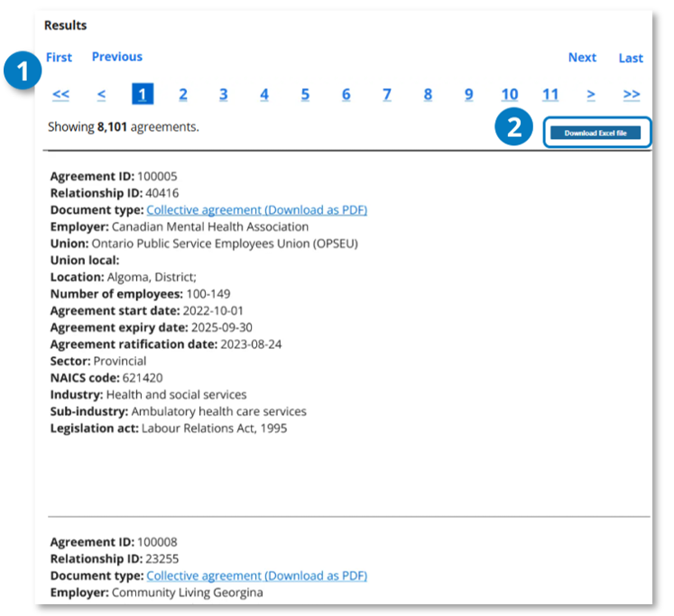
Task: Open results page 5
Action: coord(305,94)
